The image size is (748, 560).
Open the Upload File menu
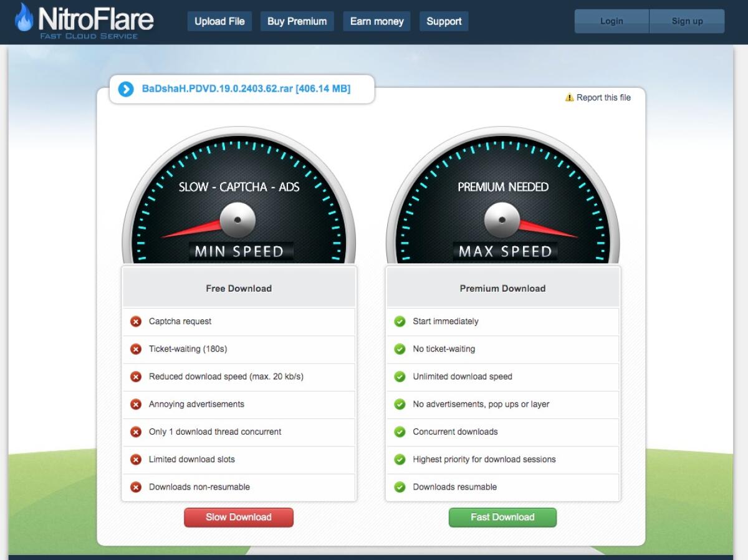pyautogui.click(x=219, y=21)
